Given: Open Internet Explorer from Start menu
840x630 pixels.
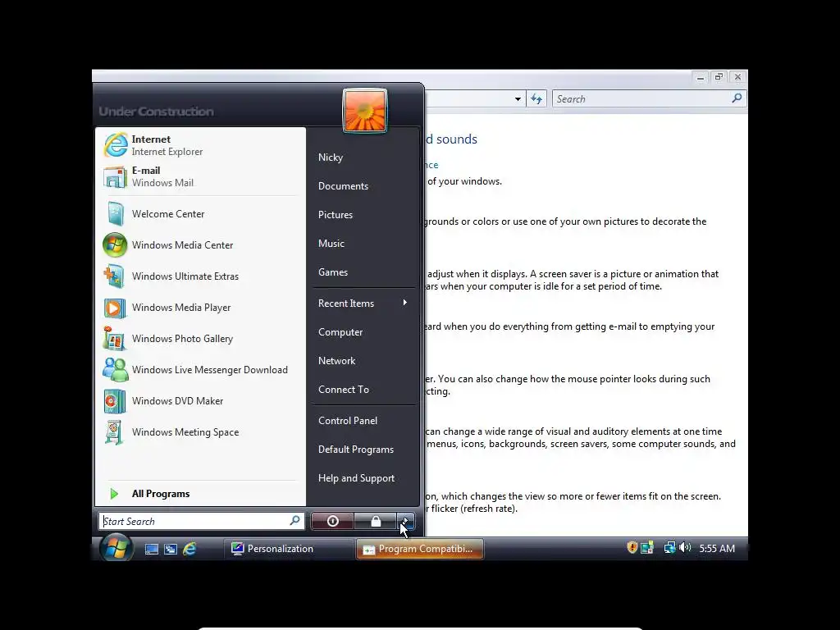Looking at the screenshot, I should 199,145.
